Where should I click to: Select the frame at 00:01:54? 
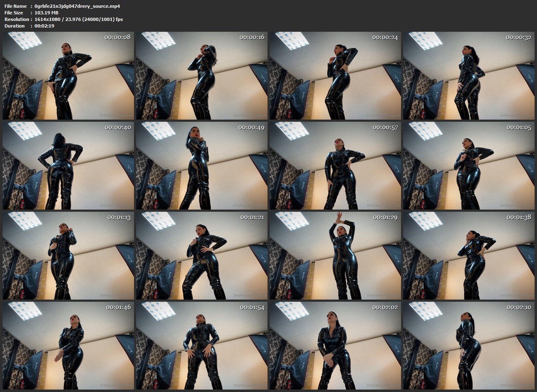click(x=202, y=346)
